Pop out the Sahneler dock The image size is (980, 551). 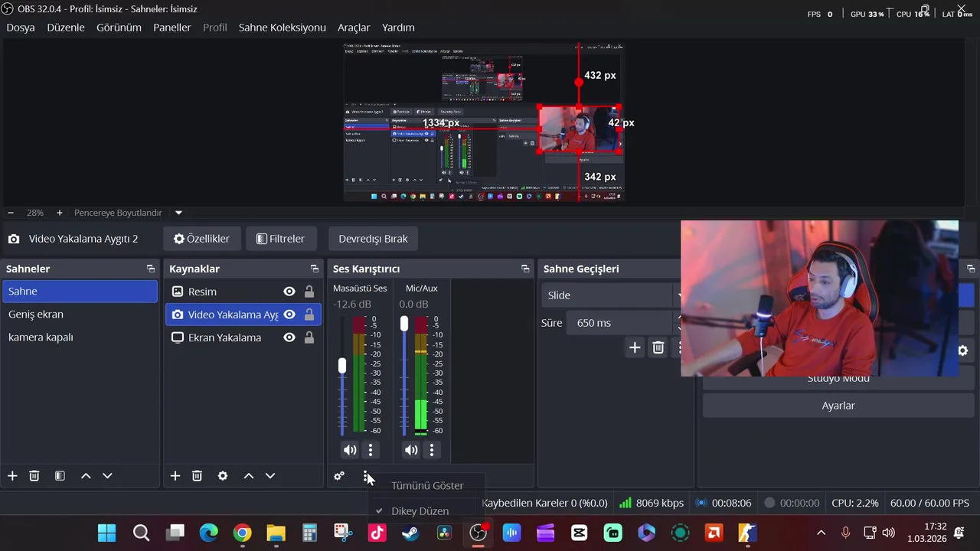151,269
